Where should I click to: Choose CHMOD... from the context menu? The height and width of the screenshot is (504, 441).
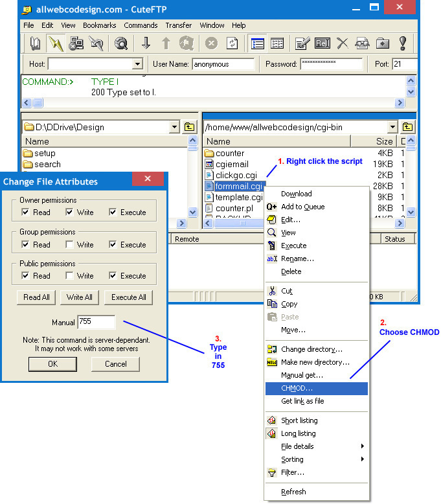(297, 388)
